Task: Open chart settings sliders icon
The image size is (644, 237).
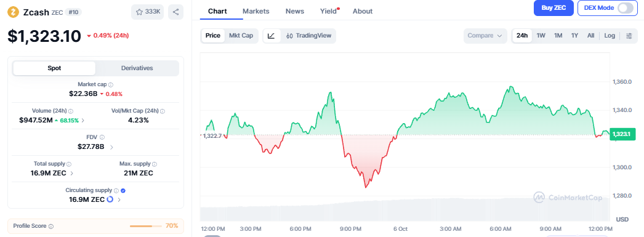Action: click(x=629, y=36)
